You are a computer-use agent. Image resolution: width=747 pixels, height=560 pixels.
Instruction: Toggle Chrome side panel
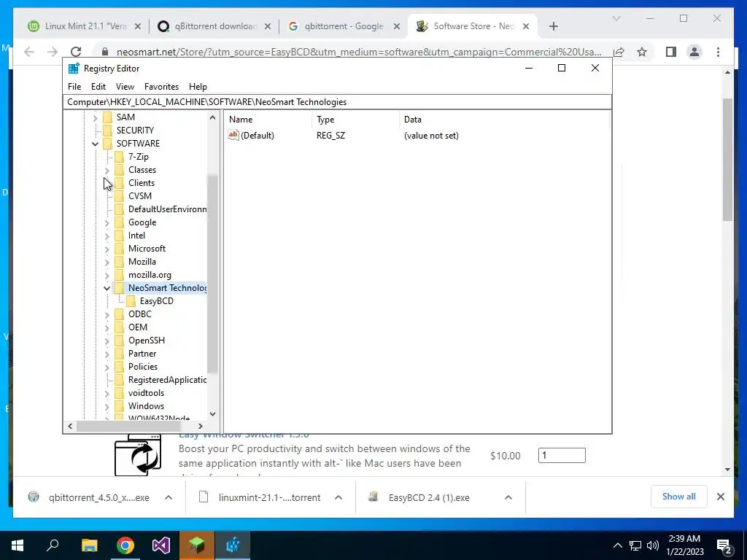[671, 52]
